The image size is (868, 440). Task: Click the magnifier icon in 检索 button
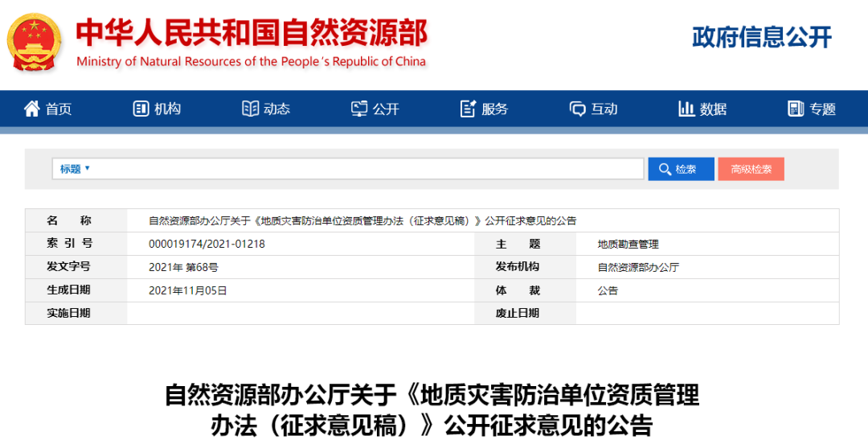click(x=665, y=169)
